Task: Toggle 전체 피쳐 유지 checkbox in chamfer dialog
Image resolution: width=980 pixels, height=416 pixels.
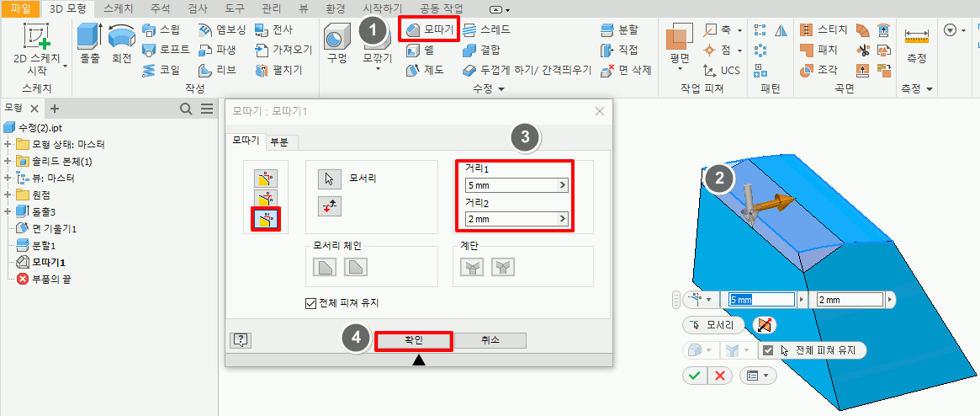Action: point(311,303)
